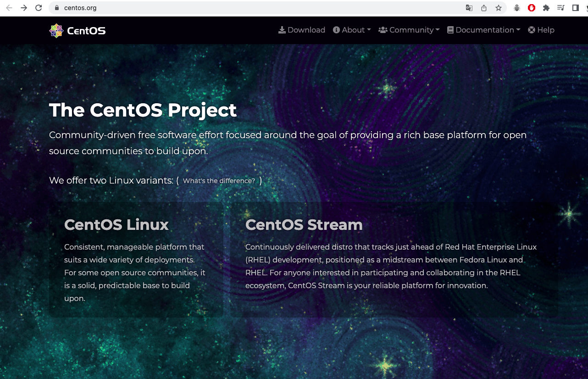Click the browser forward arrow
Viewport: 588px width, 379px height.
[24, 8]
